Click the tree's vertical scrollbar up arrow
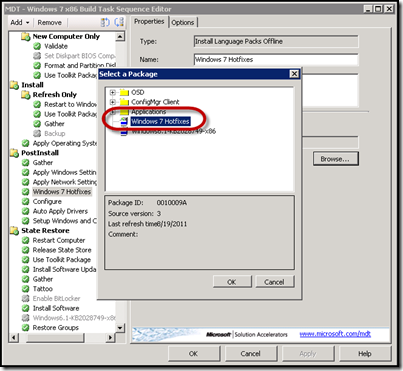 pyautogui.click(x=120, y=36)
